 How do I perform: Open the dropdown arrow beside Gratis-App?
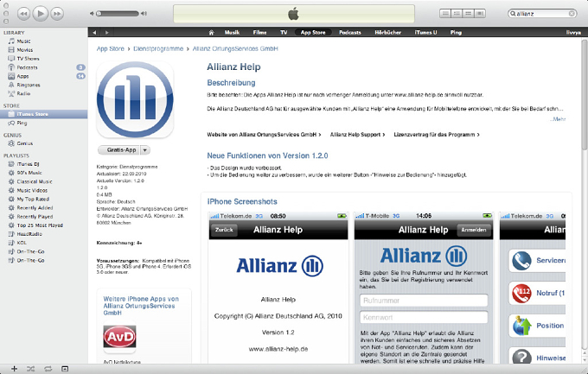click(x=145, y=150)
